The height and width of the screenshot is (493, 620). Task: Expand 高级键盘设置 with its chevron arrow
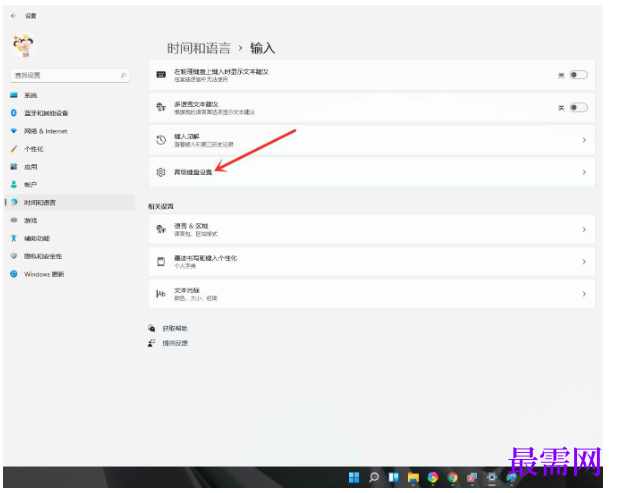(584, 172)
